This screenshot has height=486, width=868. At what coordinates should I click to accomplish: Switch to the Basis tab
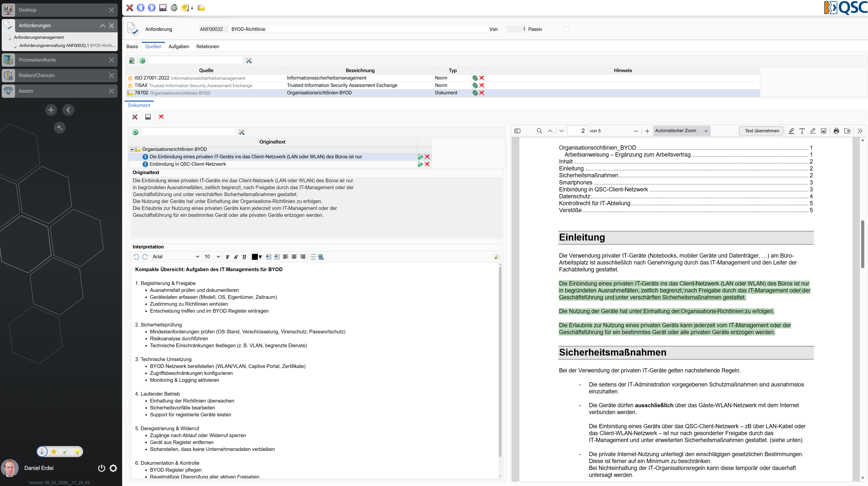click(132, 46)
